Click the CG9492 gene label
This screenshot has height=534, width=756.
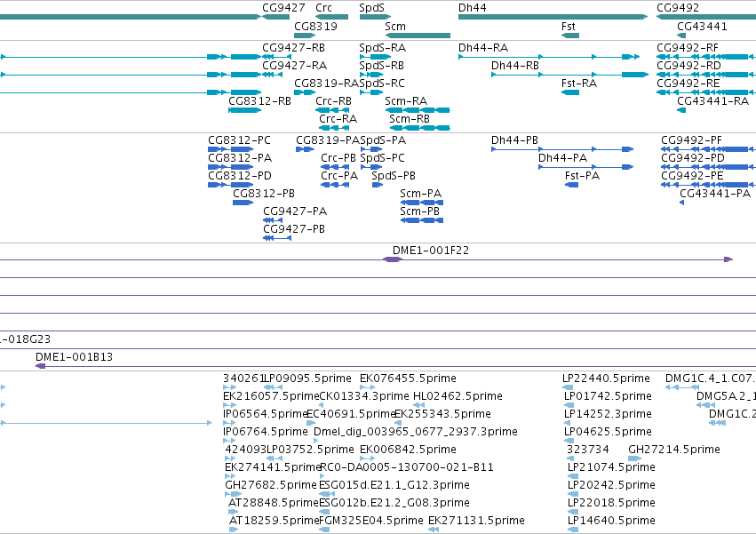[x=678, y=8]
